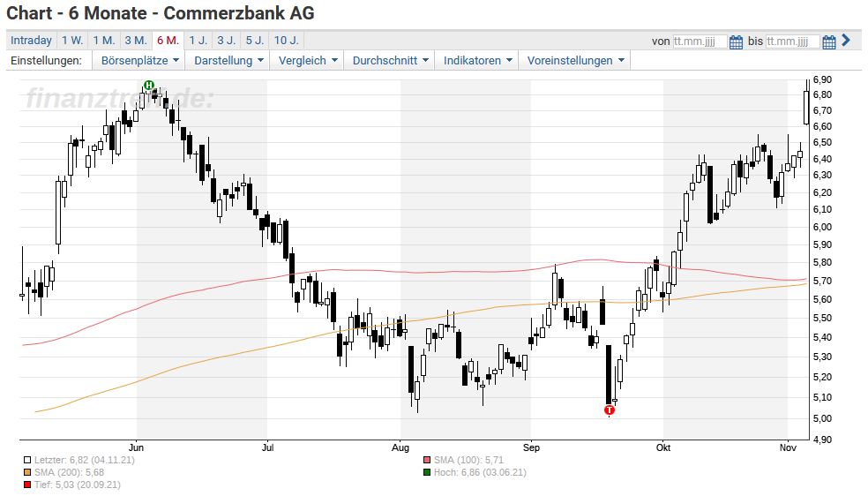868x496 pixels.
Task: Select the 6 M. time range tab
Action: (x=168, y=41)
